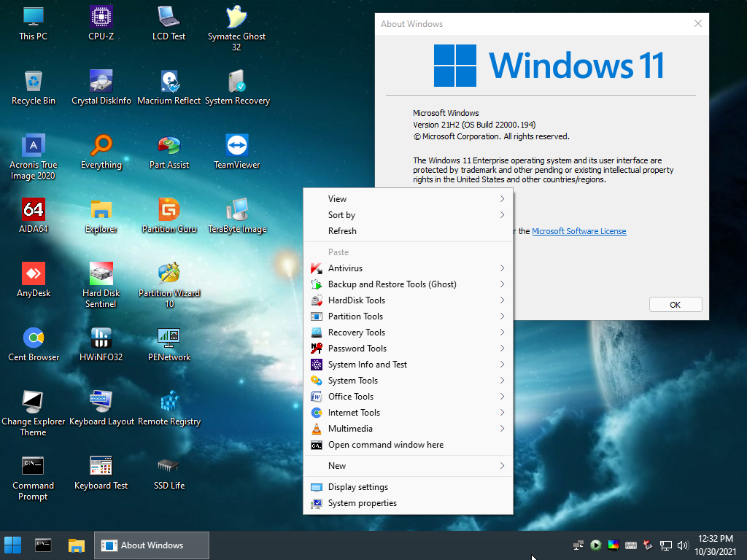Open the network connection tray icon
Screen dimensions: 747x560
click(x=665, y=545)
